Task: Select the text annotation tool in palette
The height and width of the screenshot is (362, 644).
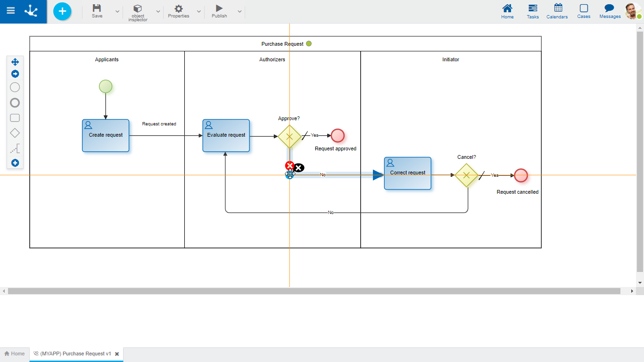Action: point(15,149)
